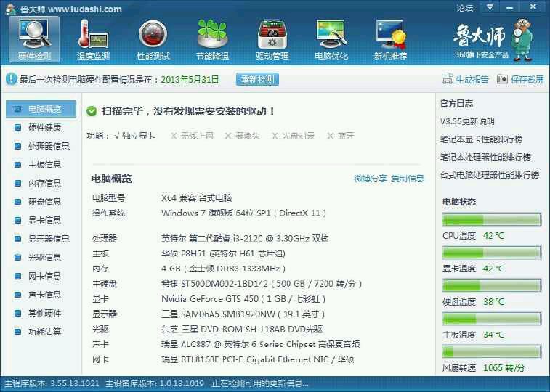Click the icon next to 内存信息
This screenshot has height=392, width=550.
pos(17,183)
